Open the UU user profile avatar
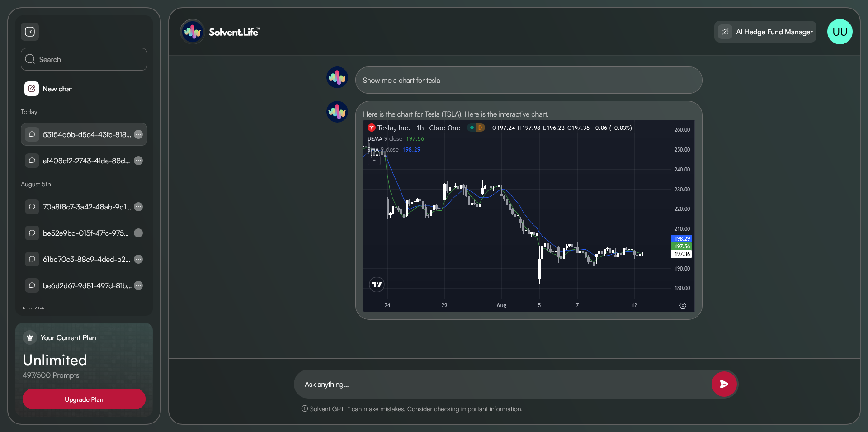Viewport: 868px width, 432px height. pos(840,32)
